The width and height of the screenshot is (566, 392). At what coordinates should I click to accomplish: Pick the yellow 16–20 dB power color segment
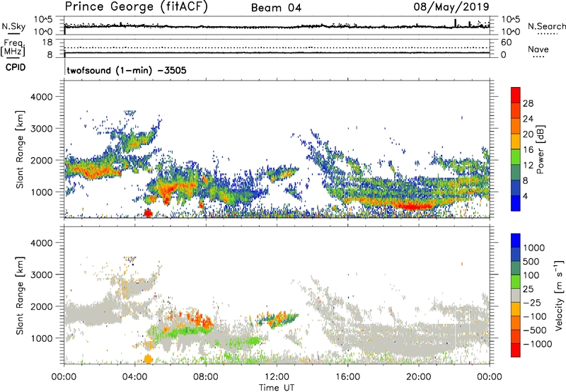point(516,142)
